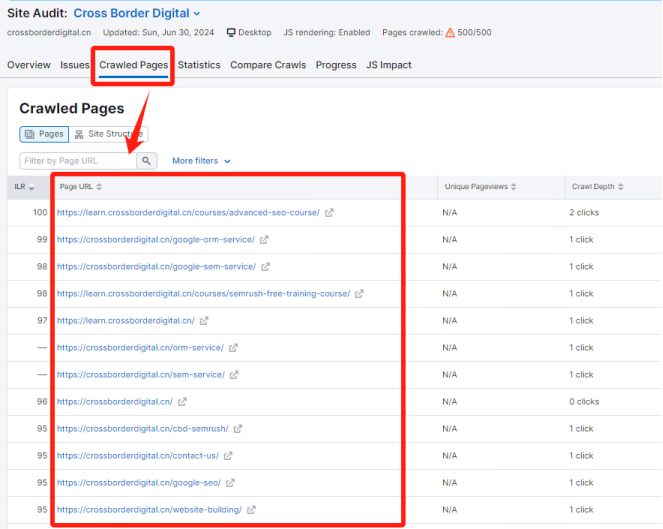Open the Statistics tab
Image resolution: width=663 pixels, height=529 pixels.
point(199,65)
